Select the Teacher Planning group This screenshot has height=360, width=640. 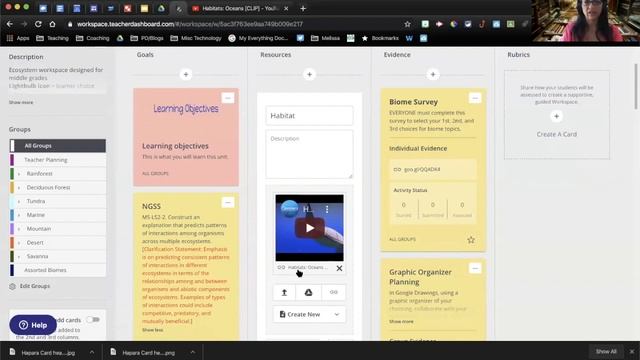point(58,160)
